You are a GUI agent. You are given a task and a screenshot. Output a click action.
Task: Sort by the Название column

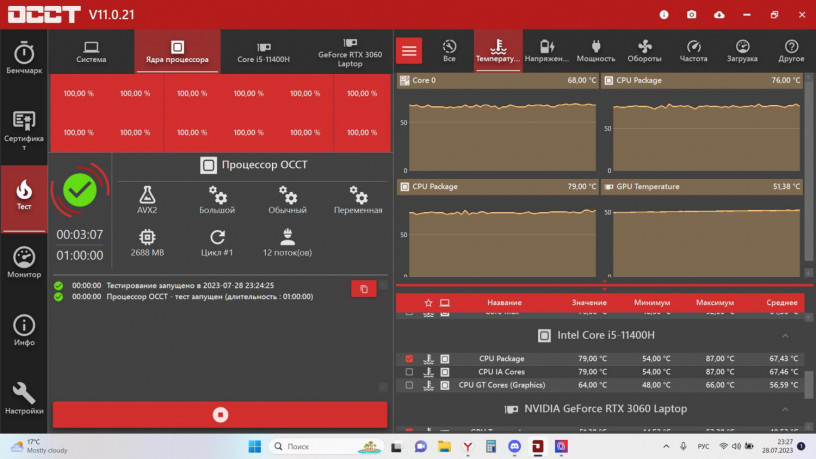point(504,302)
